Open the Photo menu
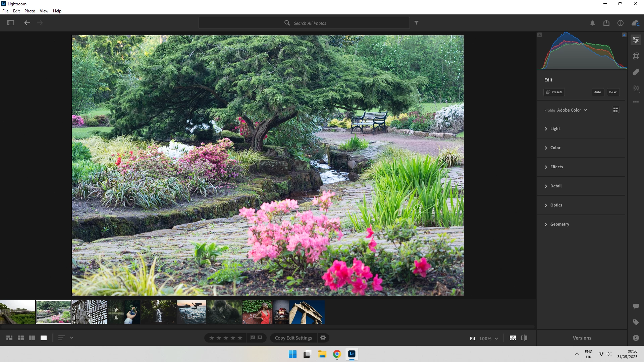The image size is (644, 362). [x=30, y=11]
